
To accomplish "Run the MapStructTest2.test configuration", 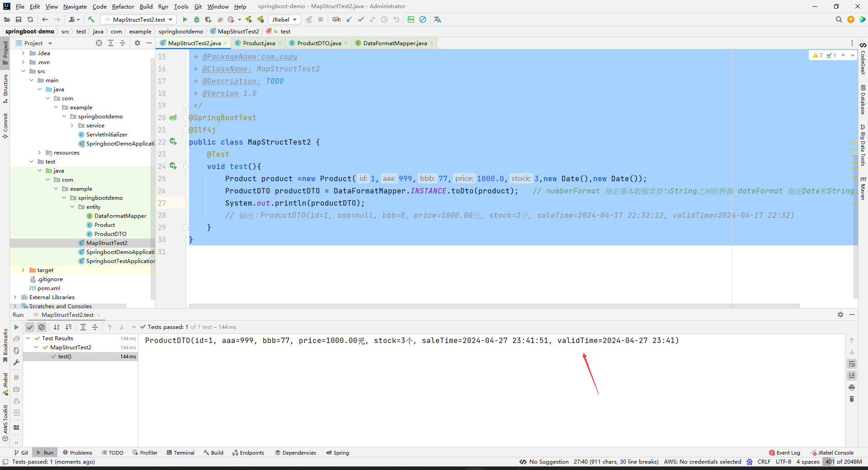I will click(x=185, y=19).
